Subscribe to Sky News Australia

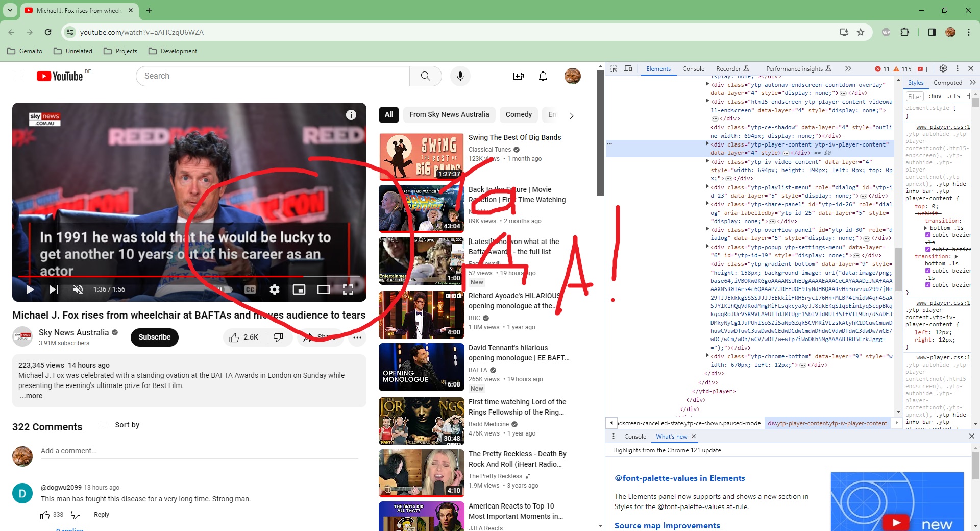[155, 337]
